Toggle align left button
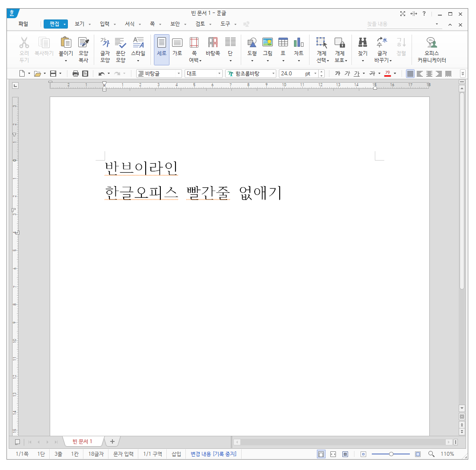The width and height of the screenshot is (476, 470). point(419,74)
